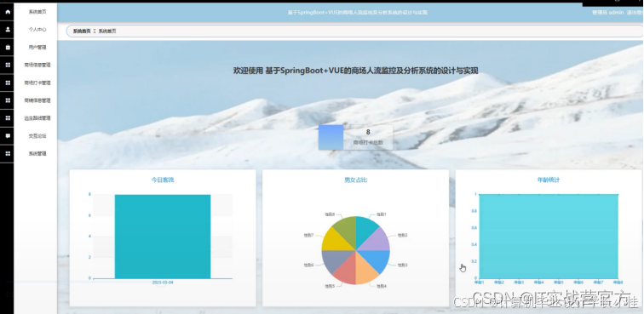The width and height of the screenshot is (644, 314).
Task: Click the 年龄统计 chart title
Action: point(549,180)
